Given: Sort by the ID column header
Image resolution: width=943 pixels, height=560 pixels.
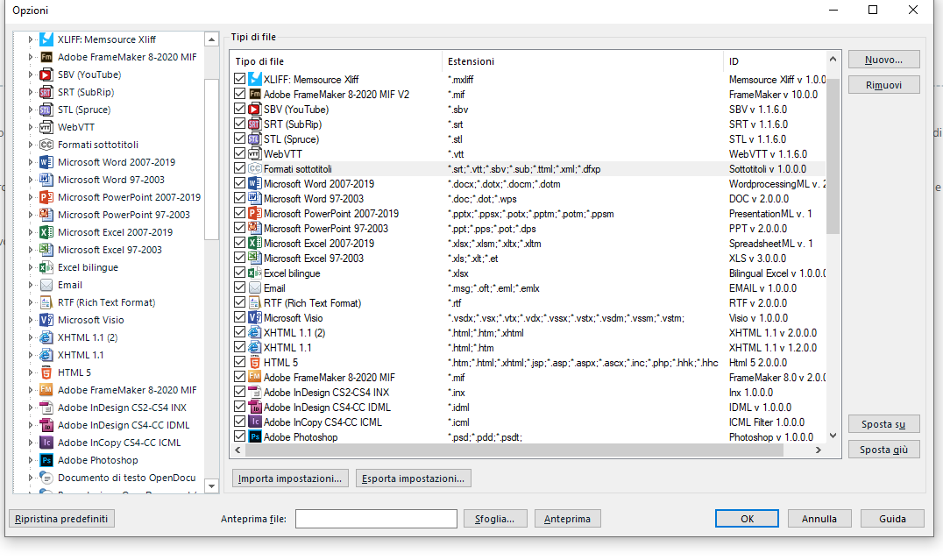Looking at the screenshot, I should click(776, 61).
